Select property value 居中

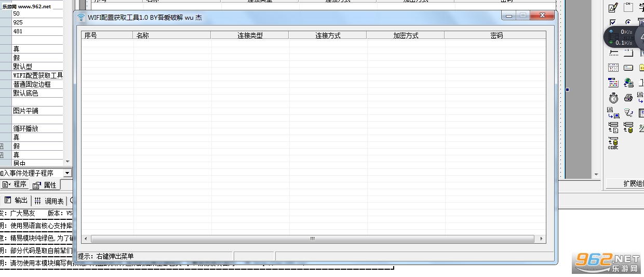pos(37,163)
